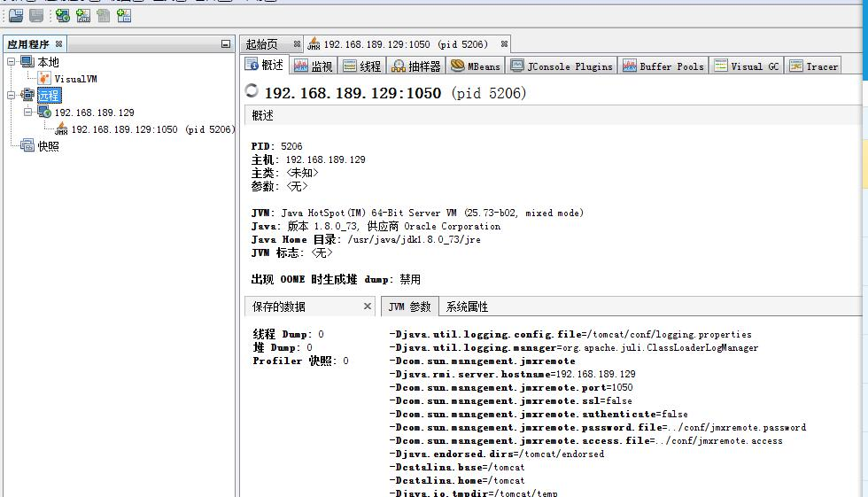Select the JMX connection 192.168.189.129:1050 tree entry

point(152,129)
